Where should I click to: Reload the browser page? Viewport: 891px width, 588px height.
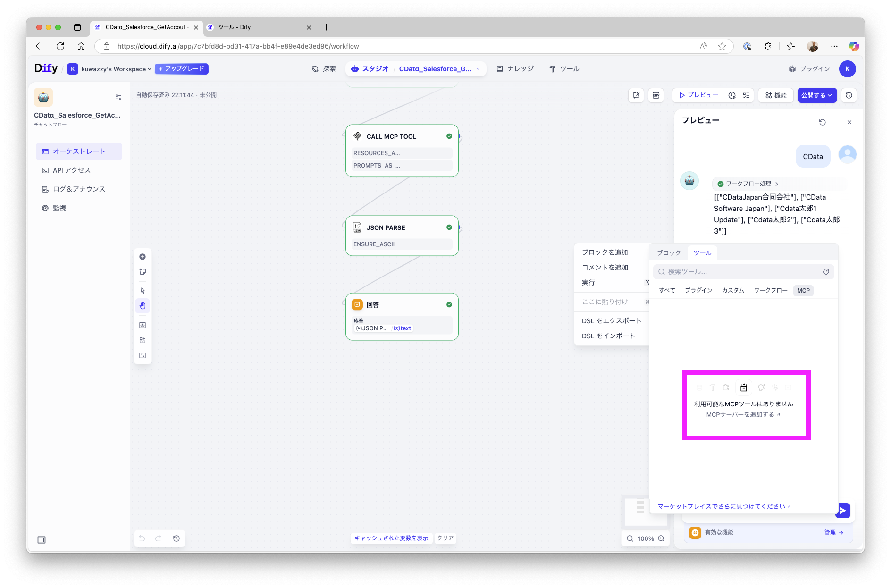[60, 46]
